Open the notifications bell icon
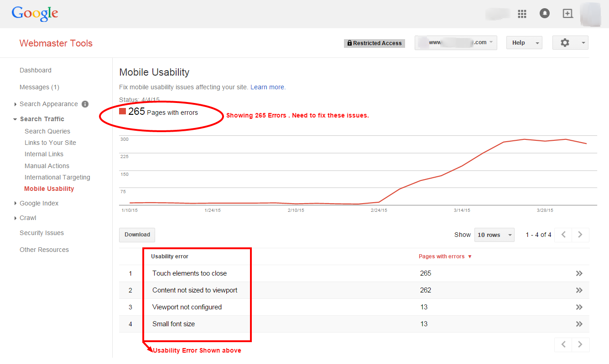The width and height of the screenshot is (609, 364). pyautogui.click(x=545, y=14)
